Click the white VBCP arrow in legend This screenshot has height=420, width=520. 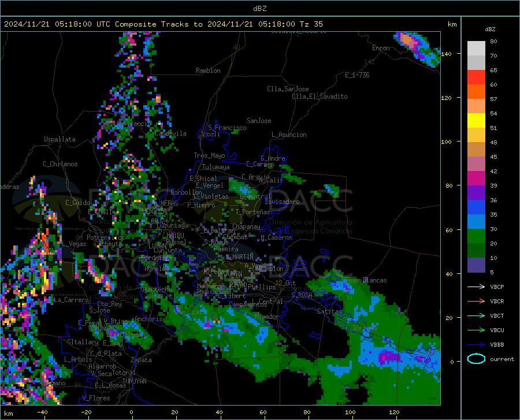(476, 287)
